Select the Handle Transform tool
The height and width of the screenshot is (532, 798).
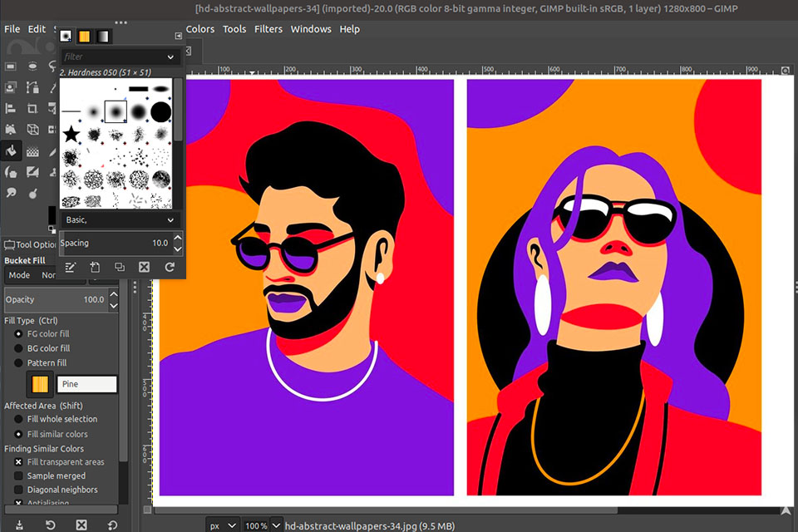(11, 130)
